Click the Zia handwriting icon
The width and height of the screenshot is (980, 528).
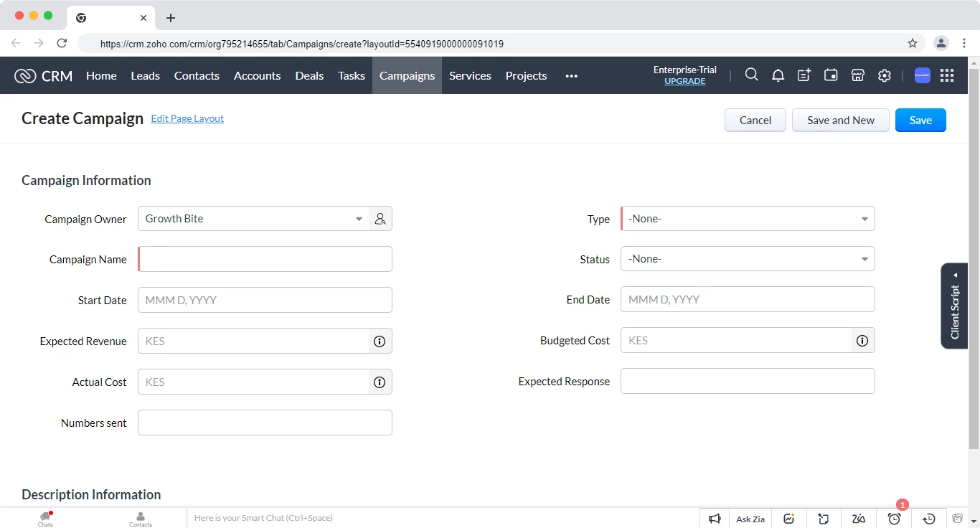(859, 519)
